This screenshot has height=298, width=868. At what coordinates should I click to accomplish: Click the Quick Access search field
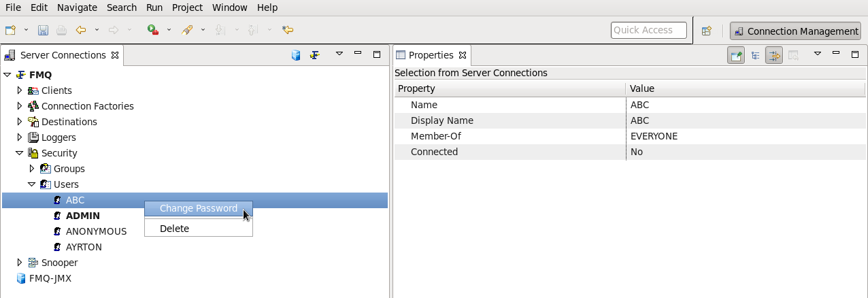(x=648, y=30)
